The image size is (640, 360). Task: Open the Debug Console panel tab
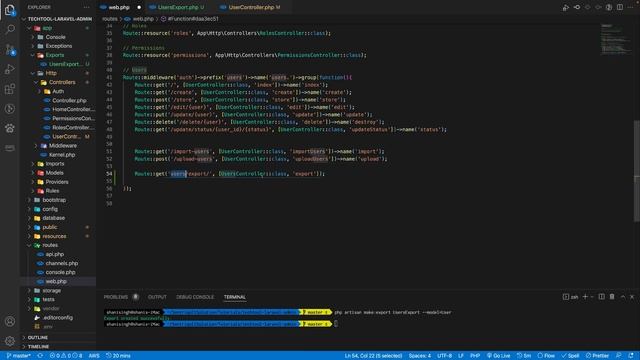click(195, 297)
